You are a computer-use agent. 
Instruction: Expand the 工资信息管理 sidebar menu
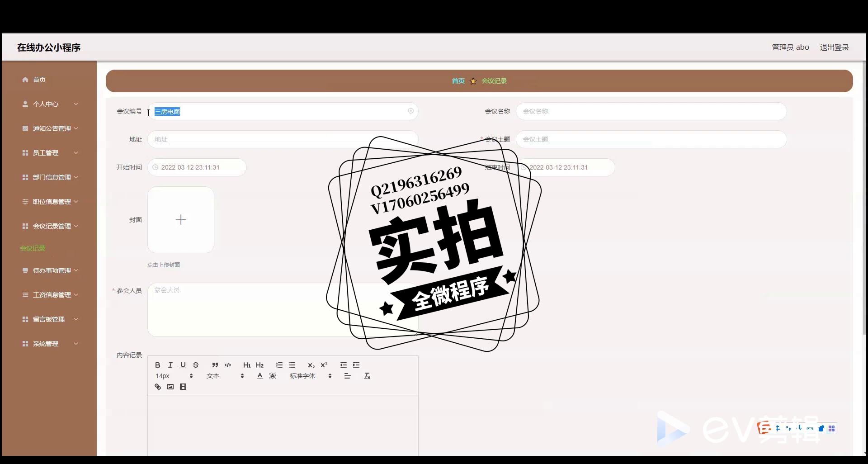49,295
